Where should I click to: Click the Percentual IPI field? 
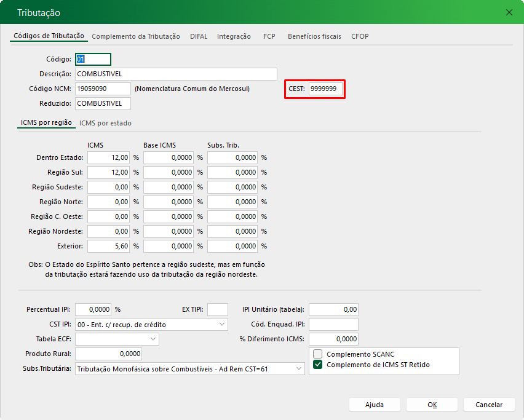[x=93, y=310]
